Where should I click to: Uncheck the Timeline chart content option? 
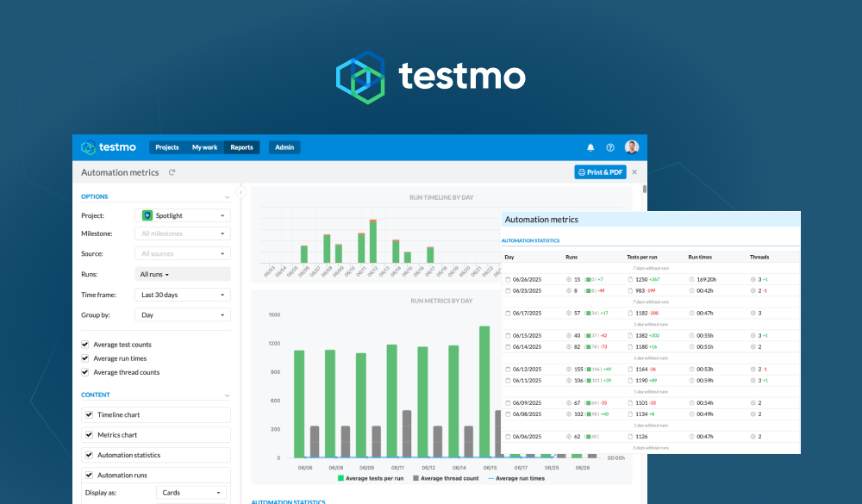pos(89,414)
